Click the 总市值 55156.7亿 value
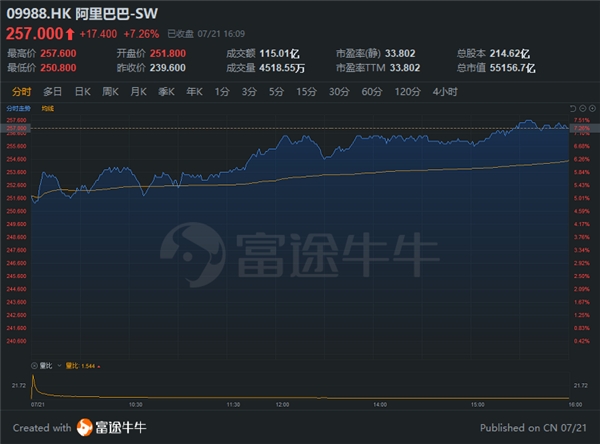The image size is (600, 444). [x=513, y=68]
